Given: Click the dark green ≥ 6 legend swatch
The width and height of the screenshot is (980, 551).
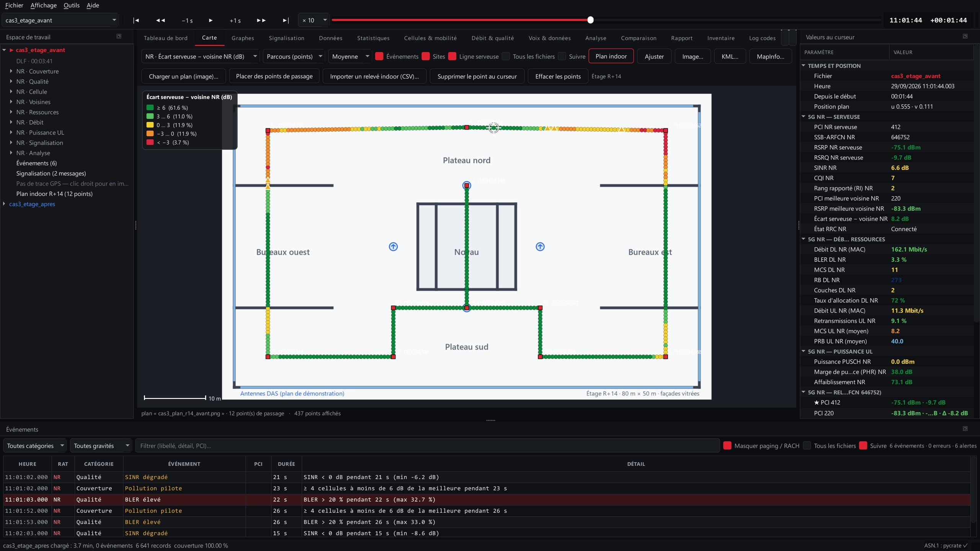Looking at the screenshot, I should (x=150, y=108).
